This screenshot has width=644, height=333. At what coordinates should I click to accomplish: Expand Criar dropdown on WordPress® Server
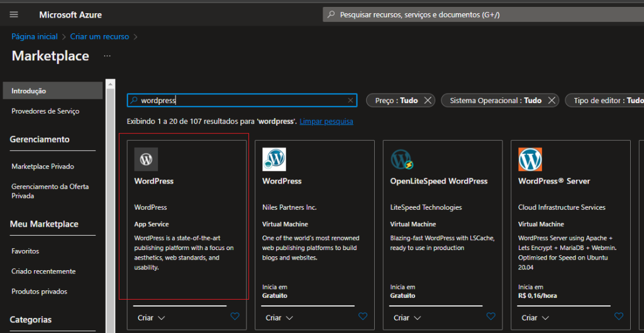[x=536, y=318]
